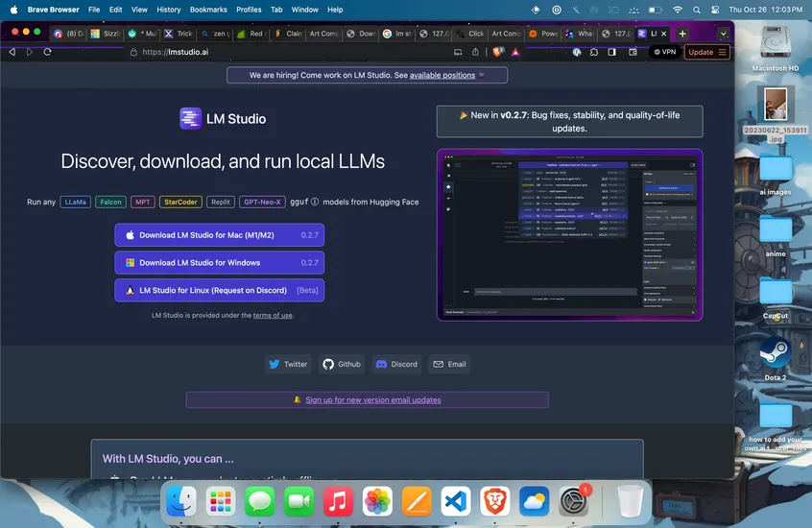The height and width of the screenshot is (528, 812).
Task: Open a new browser tab
Action: pyautogui.click(x=682, y=34)
